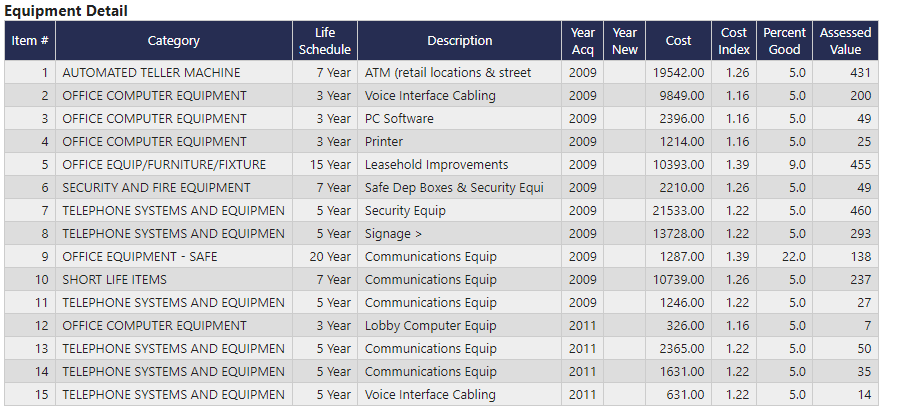Select the OFFICE EQUIPMENT - SAFE category cell

[x=139, y=257]
